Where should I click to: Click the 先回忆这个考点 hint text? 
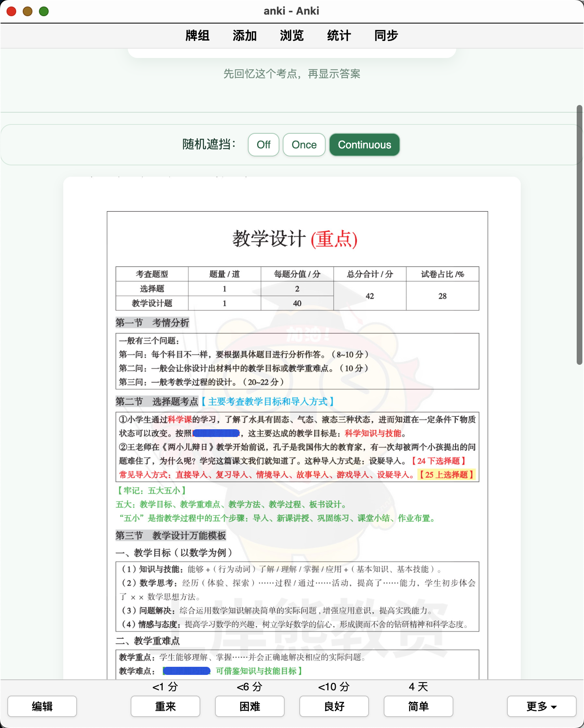point(292,74)
